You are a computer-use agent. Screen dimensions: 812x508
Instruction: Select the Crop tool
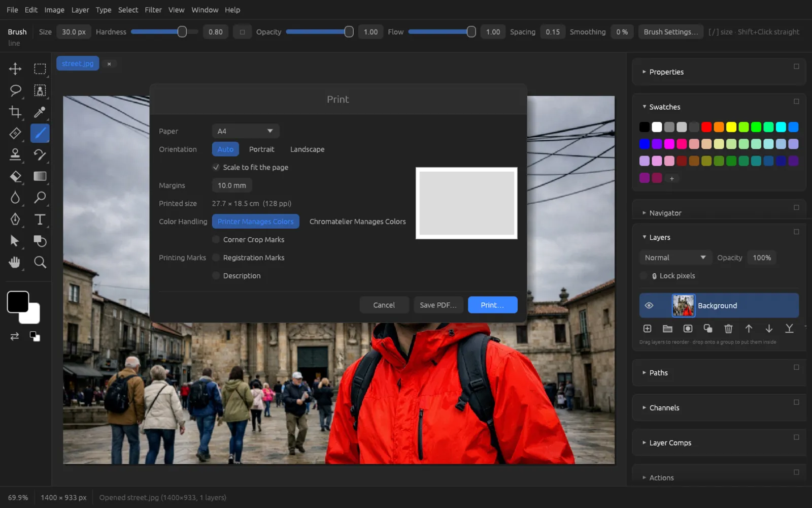pyautogui.click(x=15, y=112)
